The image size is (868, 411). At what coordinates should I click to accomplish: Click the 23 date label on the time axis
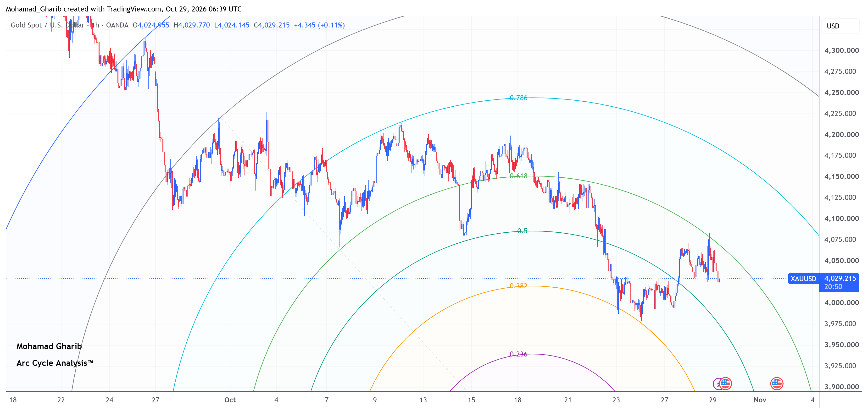[x=616, y=400]
